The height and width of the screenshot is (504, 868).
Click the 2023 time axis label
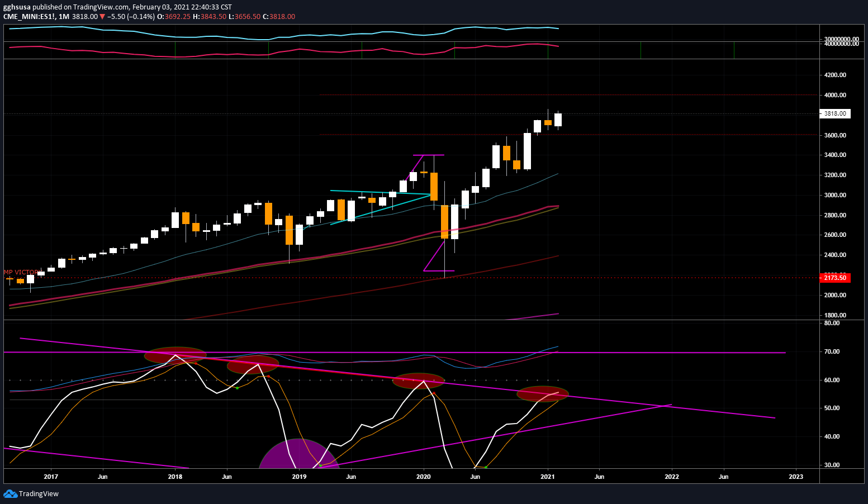click(796, 477)
